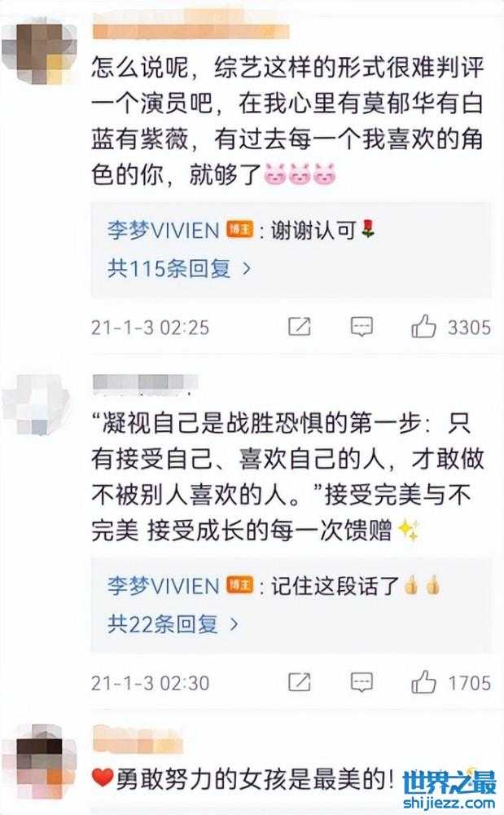
Task: Repost the comment with 1705 likes
Action: (300, 682)
